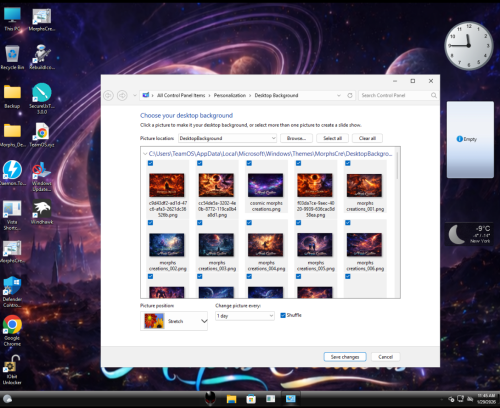Click the network icon in system tray
The width and height of the screenshot is (500, 408).
point(460,399)
